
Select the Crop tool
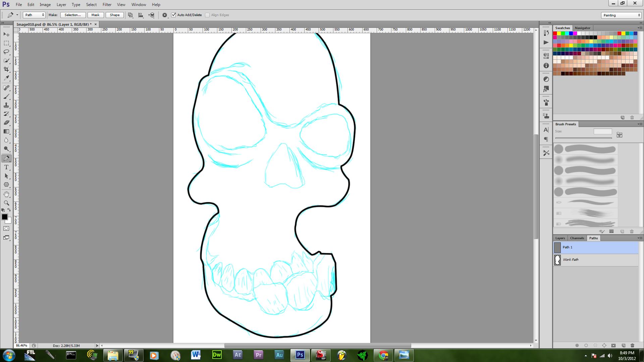[6, 69]
